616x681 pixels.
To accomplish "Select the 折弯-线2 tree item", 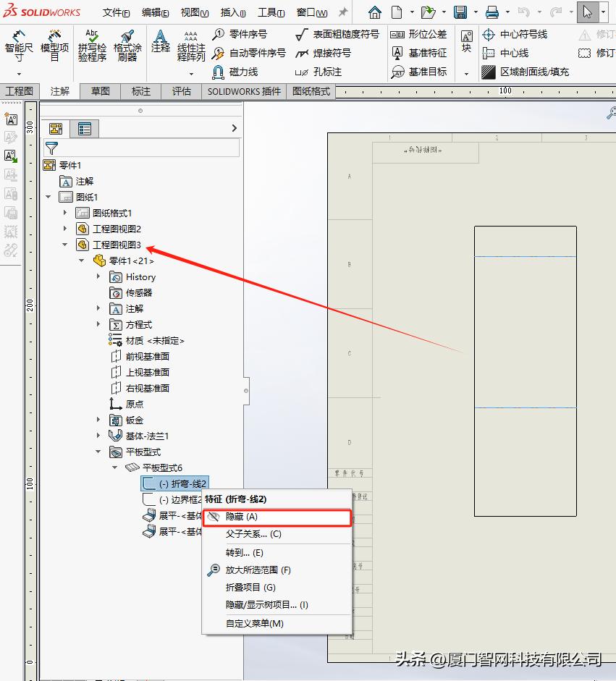I will tap(175, 483).
